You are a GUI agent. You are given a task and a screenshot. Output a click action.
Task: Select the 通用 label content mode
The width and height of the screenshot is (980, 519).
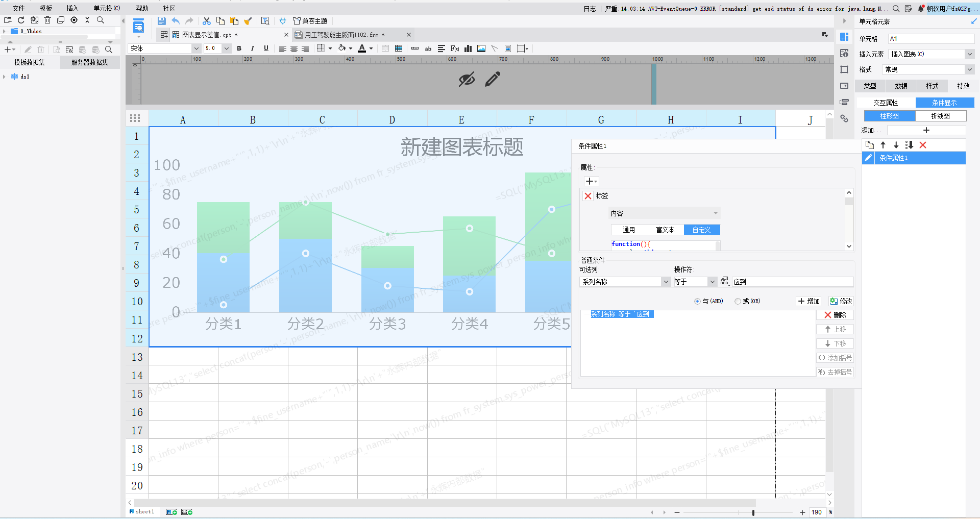tap(629, 230)
